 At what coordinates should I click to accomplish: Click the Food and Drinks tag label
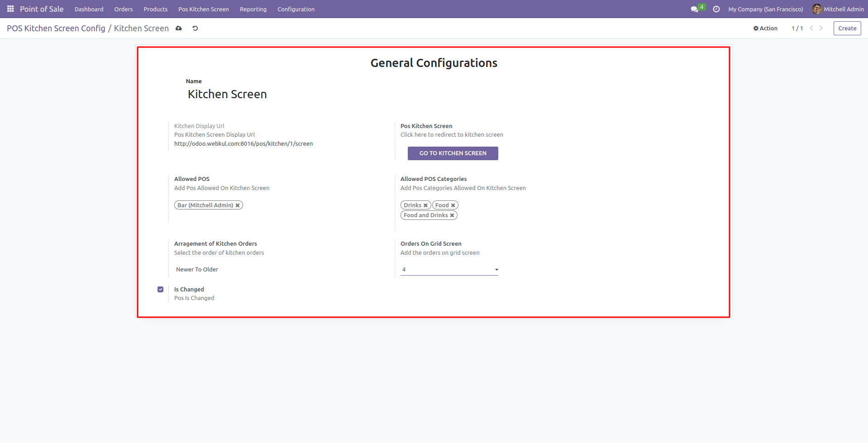[x=426, y=215]
